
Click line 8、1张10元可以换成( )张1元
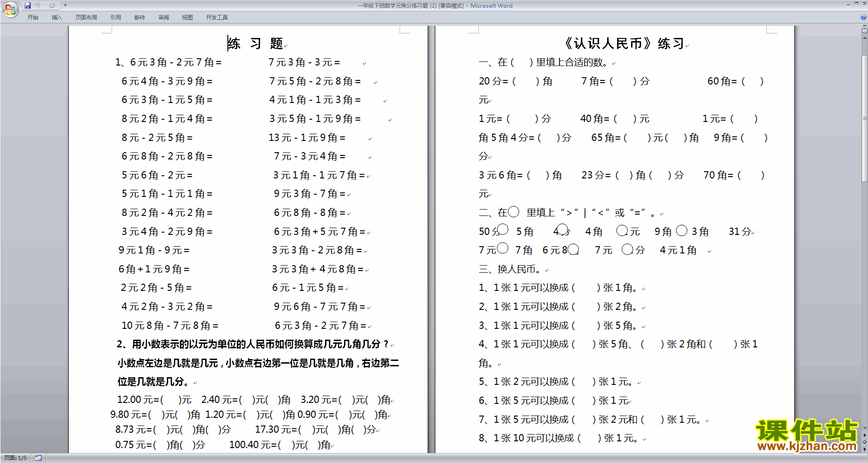click(558, 438)
